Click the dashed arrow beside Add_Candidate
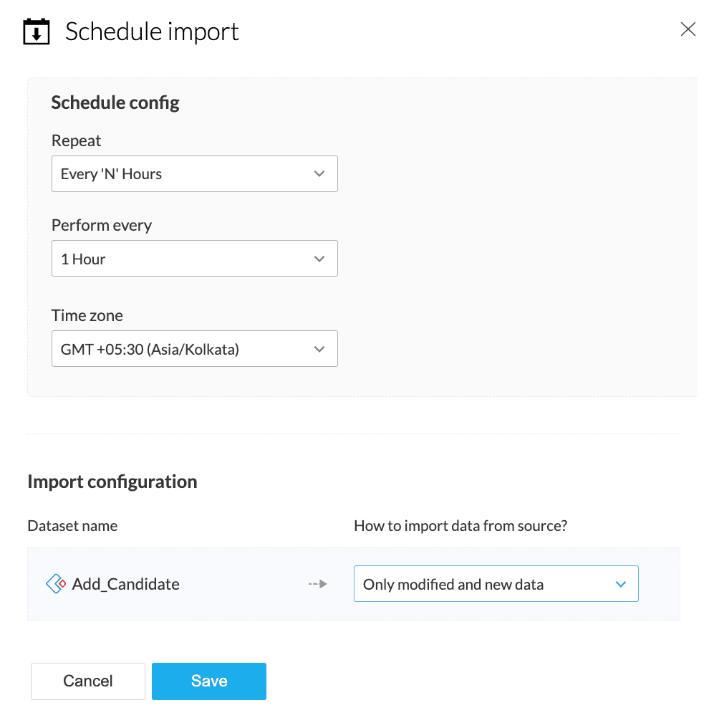This screenshot has width=709, height=728. click(317, 584)
